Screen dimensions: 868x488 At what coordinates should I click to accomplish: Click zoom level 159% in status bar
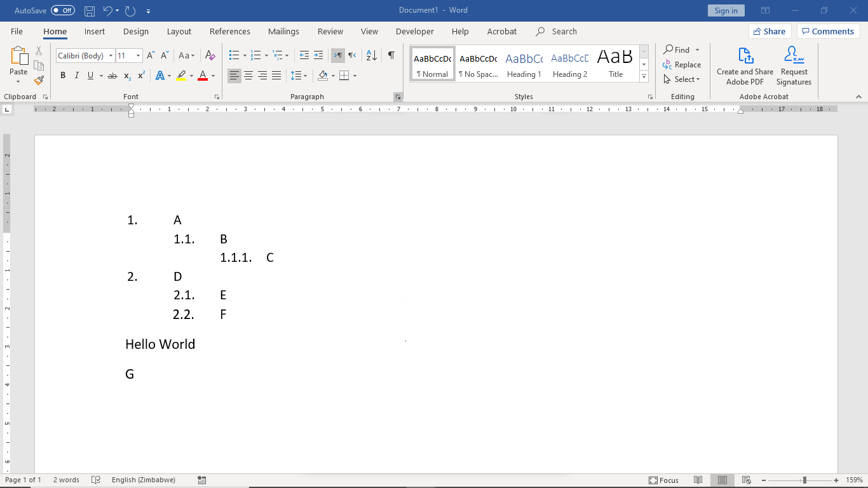pos(854,480)
